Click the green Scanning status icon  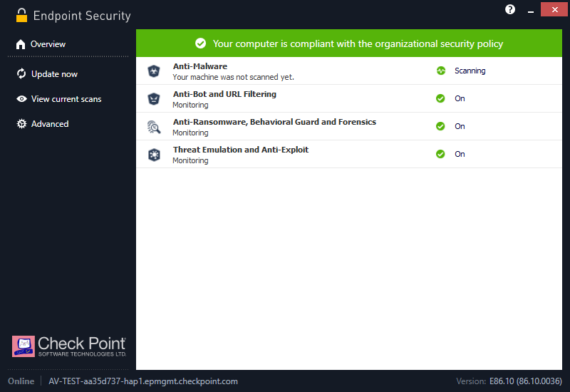(x=440, y=71)
